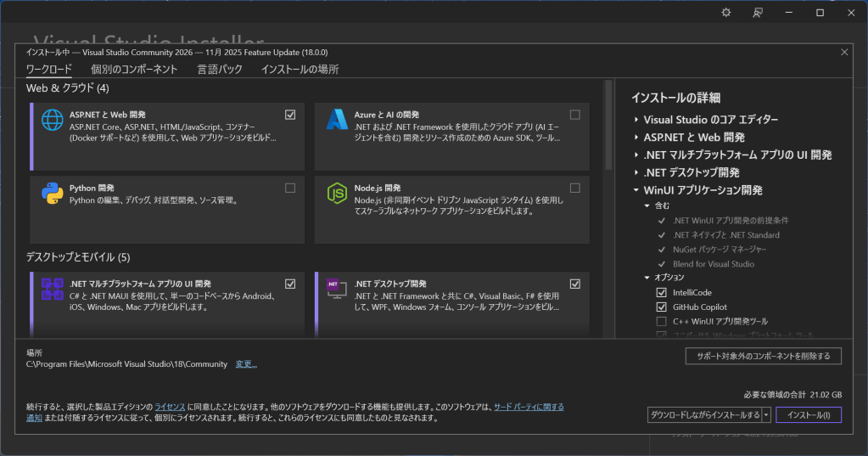Check the C++ WinUI アプリ開発ツール option
Viewport: 868px width, 456px height.
tap(661, 322)
